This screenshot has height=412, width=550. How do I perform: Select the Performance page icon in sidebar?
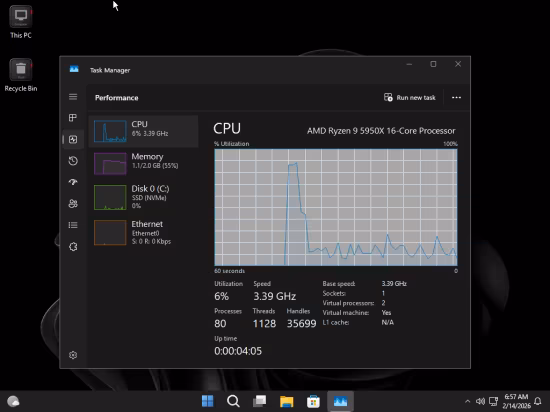(73, 140)
